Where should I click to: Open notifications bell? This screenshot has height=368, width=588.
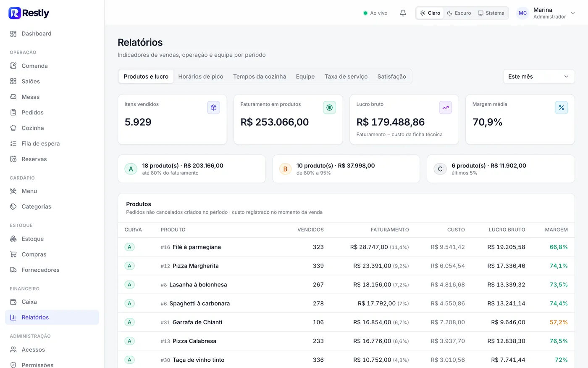click(403, 13)
